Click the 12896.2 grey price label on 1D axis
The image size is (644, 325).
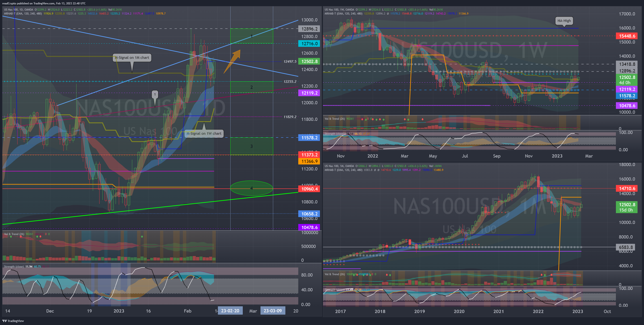(x=309, y=29)
